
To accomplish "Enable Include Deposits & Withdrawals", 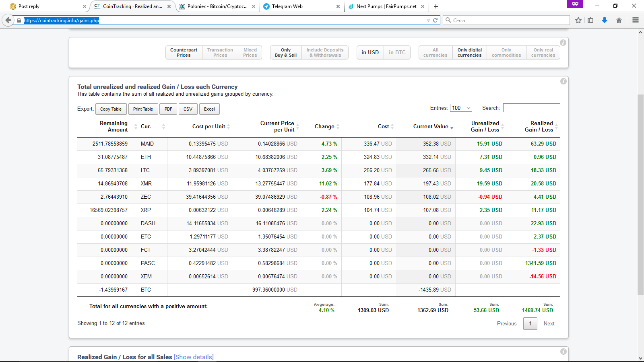I will (325, 53).
